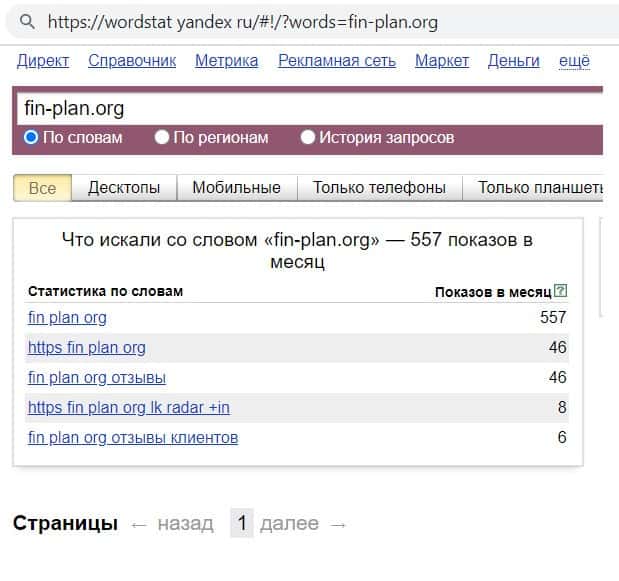Select the История запросов radio button
The height and width of the screenshot is (581, 619).
coord(308,137)
